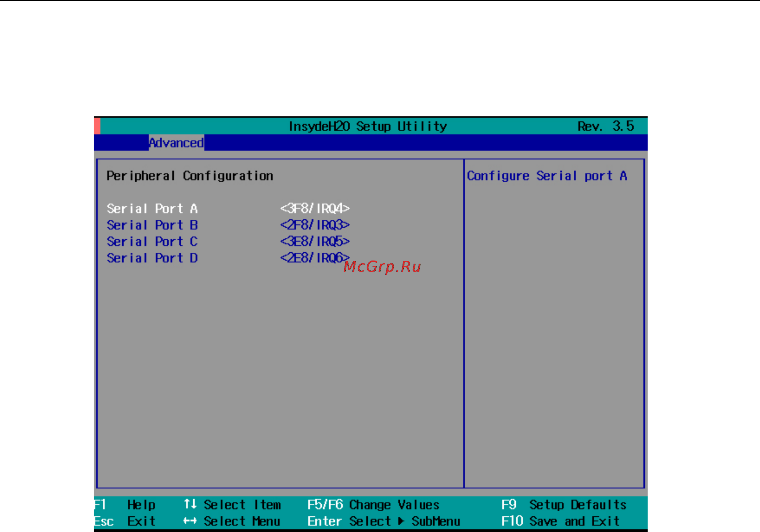Open the Advanced menu tab
The height and width of the screenshot is (532, 760).
click(x=176, y=143)
